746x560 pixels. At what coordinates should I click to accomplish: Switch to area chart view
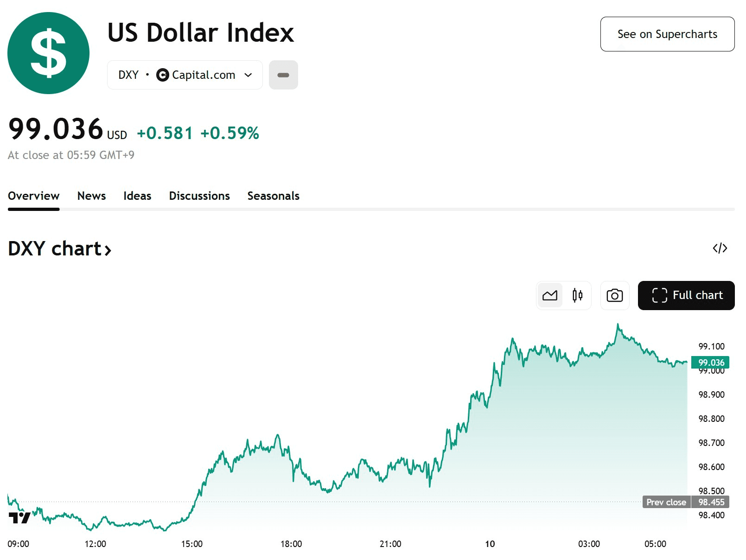(x=550, y=295)
